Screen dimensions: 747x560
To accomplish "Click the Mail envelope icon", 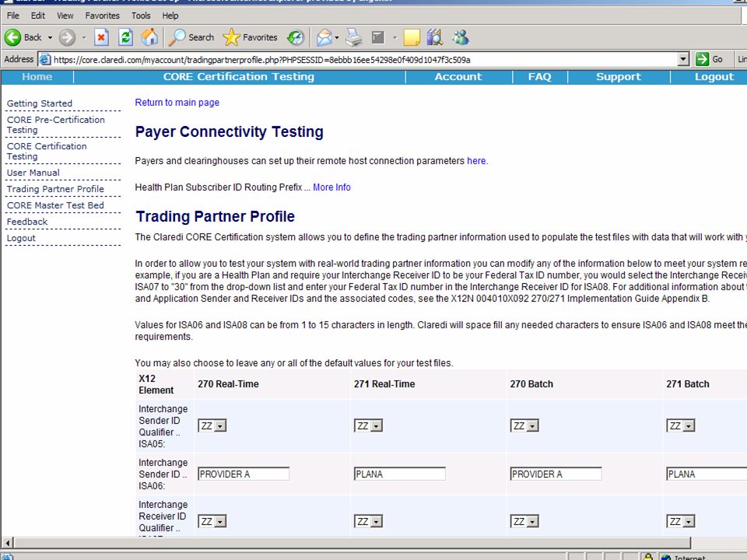I will [x=324, y=37].
